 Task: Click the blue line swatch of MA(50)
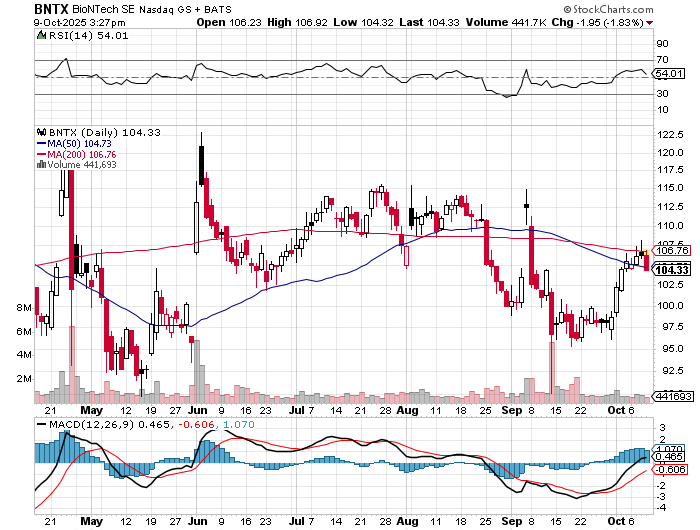[42, 143]
